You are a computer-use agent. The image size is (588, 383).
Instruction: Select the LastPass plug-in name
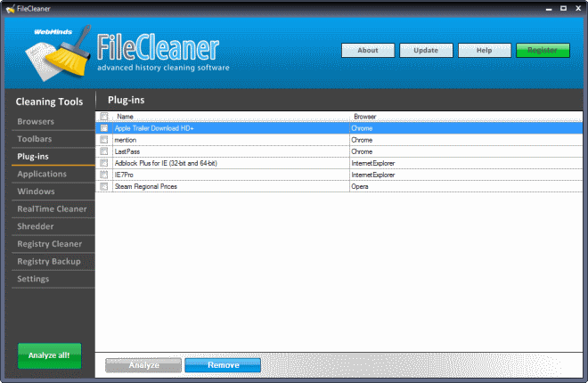point(127,151)
